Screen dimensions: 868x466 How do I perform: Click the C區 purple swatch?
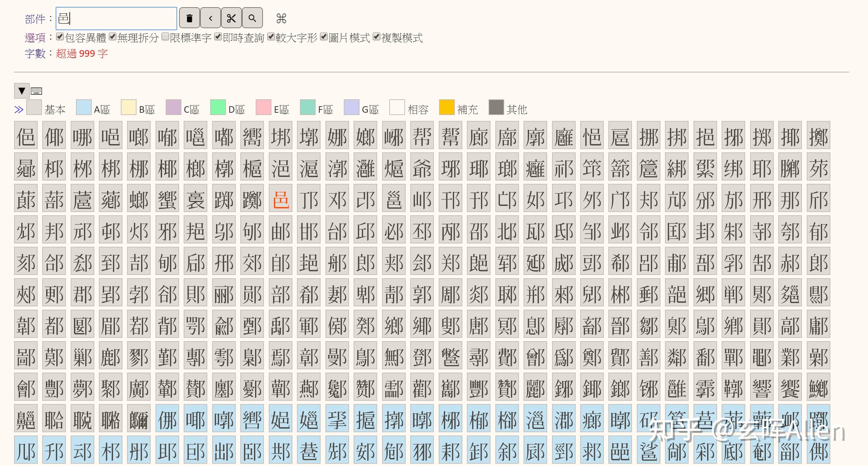[173, 107]
